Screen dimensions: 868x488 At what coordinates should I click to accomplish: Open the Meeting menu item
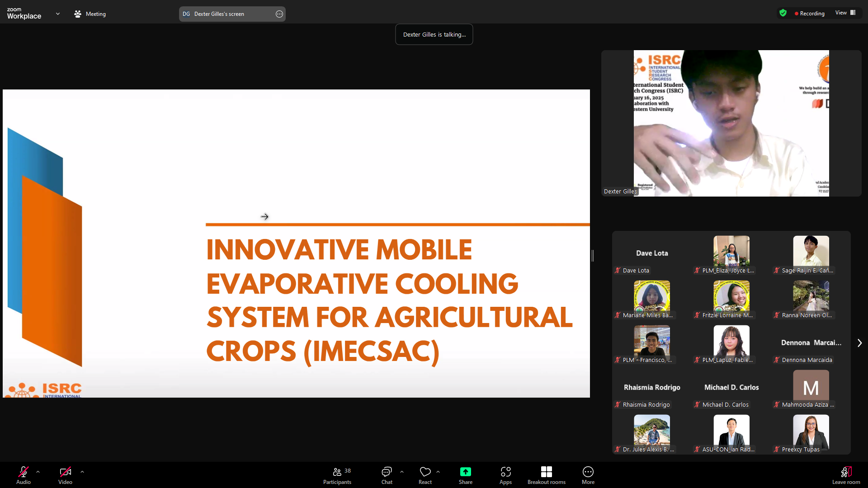(x=90, y=14)
